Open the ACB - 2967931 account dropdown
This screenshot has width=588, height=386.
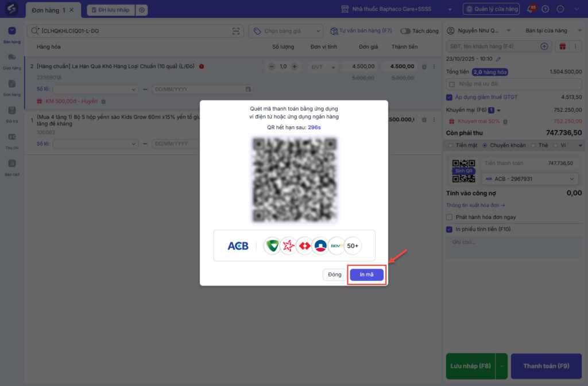tap(530, 179)
